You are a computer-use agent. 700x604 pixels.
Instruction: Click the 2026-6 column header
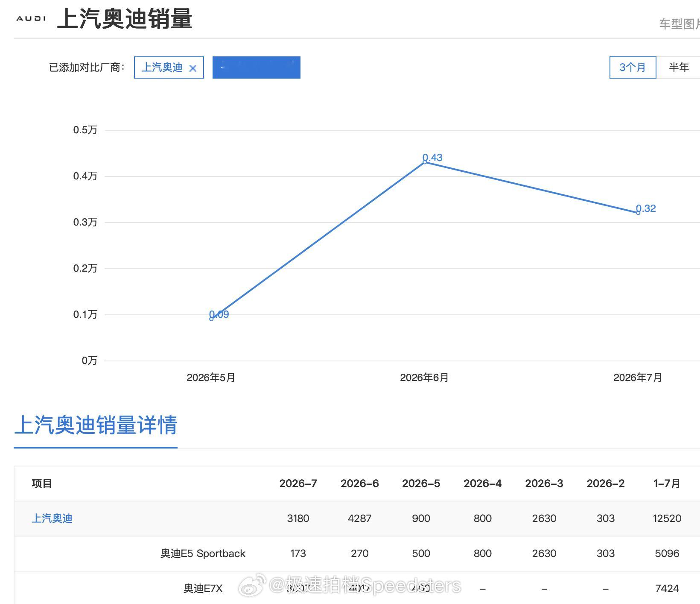(x=360, y=484)
